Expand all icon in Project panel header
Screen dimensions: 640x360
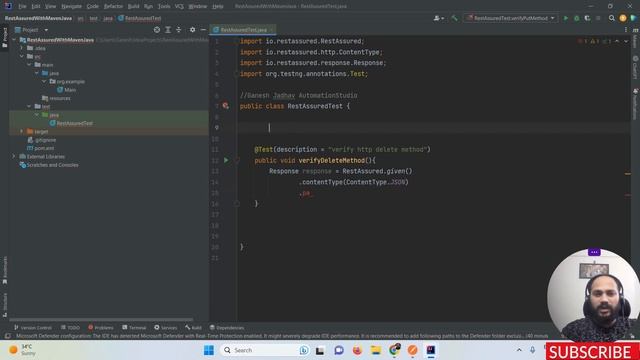click(168, 30)
